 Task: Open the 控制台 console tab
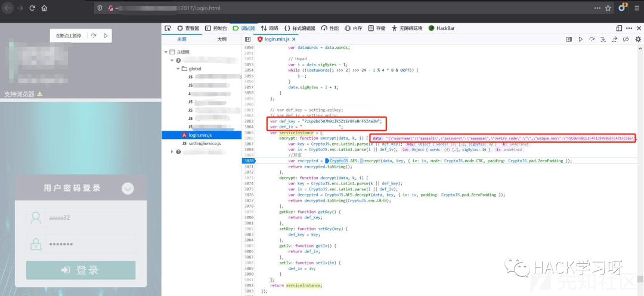click(x=215, y=28)
